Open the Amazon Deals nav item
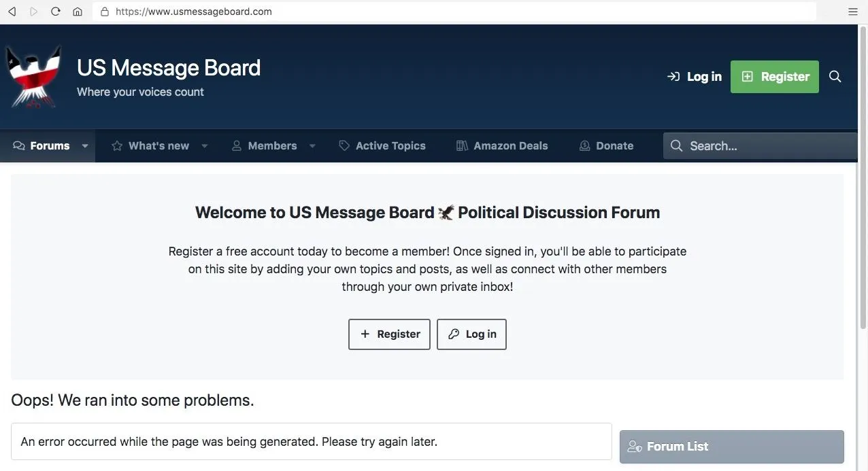The height and width of the screenshot is (471, 868). click(x=502, y=146)
